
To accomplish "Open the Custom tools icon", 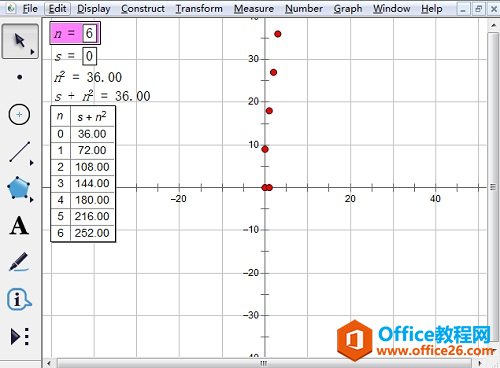I will pos(19,336).
